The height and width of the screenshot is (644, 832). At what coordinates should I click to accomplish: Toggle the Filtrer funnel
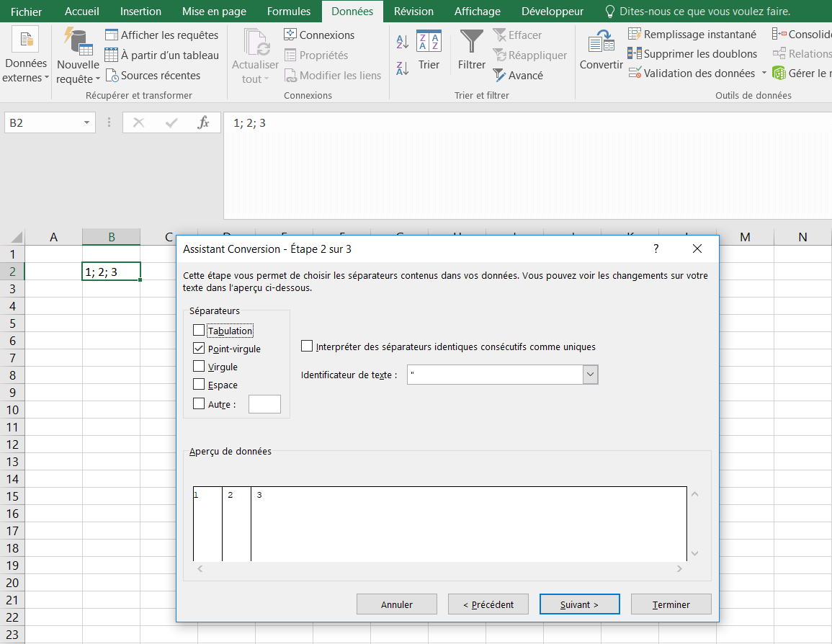[472, 50]
